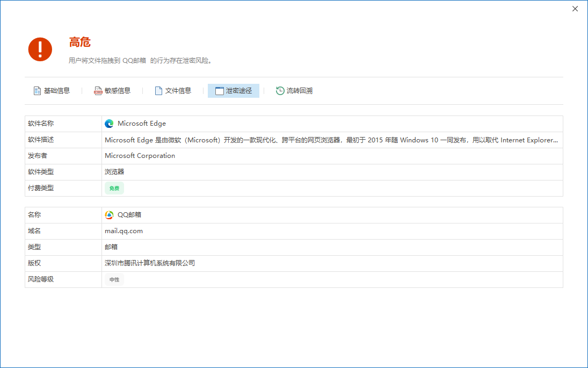588x368 pixels.
Task: Click the Microsoft Corporation publisher value
Action: [x=140, y=156]
